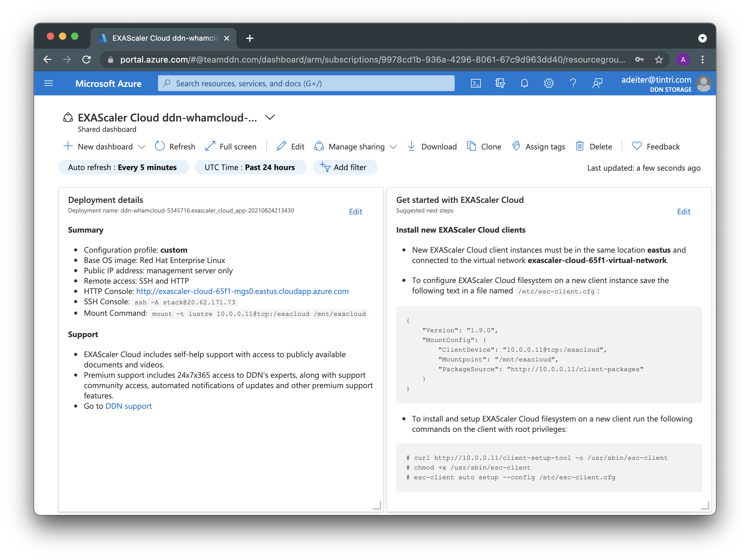Open Azure Cloud Shell icon

[x=476, y=83]
